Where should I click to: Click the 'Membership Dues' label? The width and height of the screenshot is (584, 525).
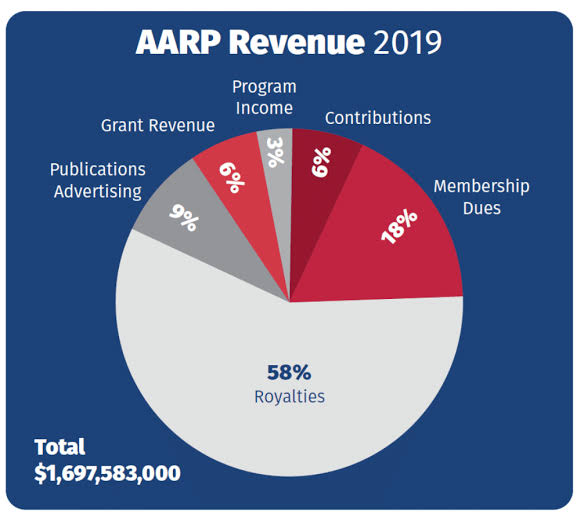coord(481,197)
